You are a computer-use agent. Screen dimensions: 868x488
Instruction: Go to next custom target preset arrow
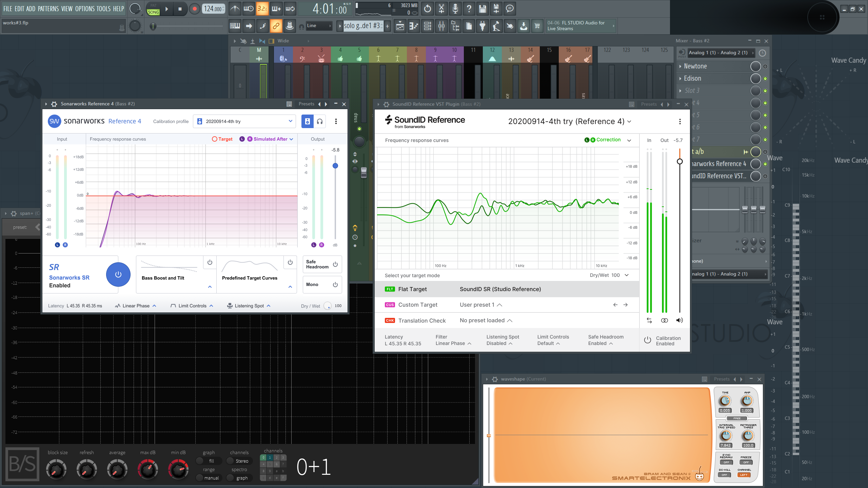626,305
